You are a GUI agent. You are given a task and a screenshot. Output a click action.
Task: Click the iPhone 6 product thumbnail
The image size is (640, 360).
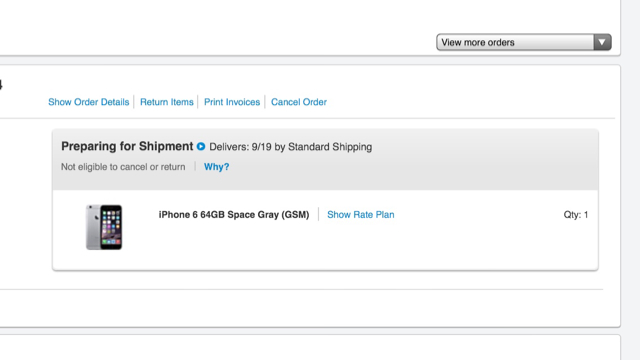[104, 227]
